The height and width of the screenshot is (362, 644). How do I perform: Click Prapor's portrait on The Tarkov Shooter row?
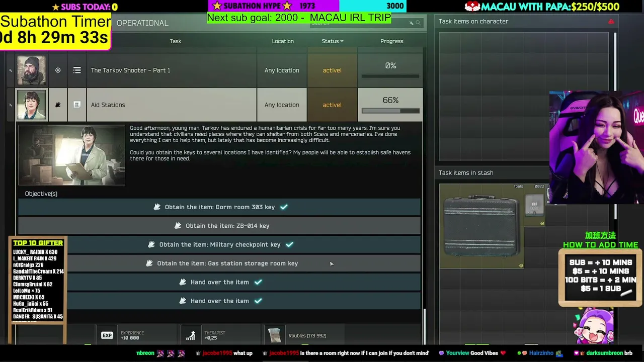32,70
